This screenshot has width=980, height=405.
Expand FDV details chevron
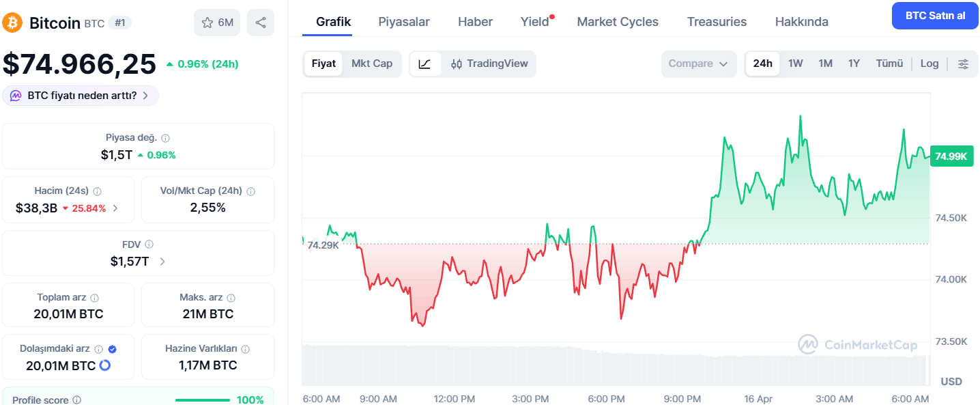point(162,261)
